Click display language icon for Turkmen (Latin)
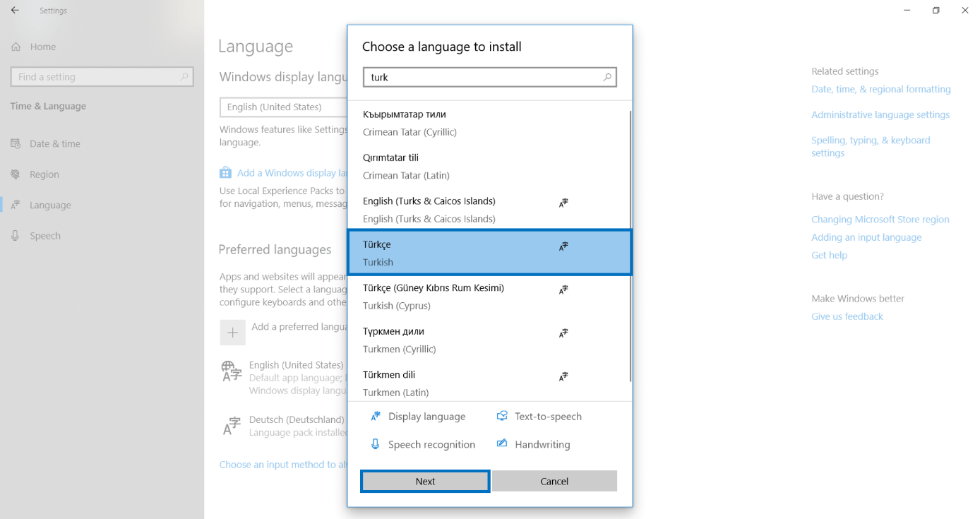Viewport: 980px width, 519px height. coord(563,376)
